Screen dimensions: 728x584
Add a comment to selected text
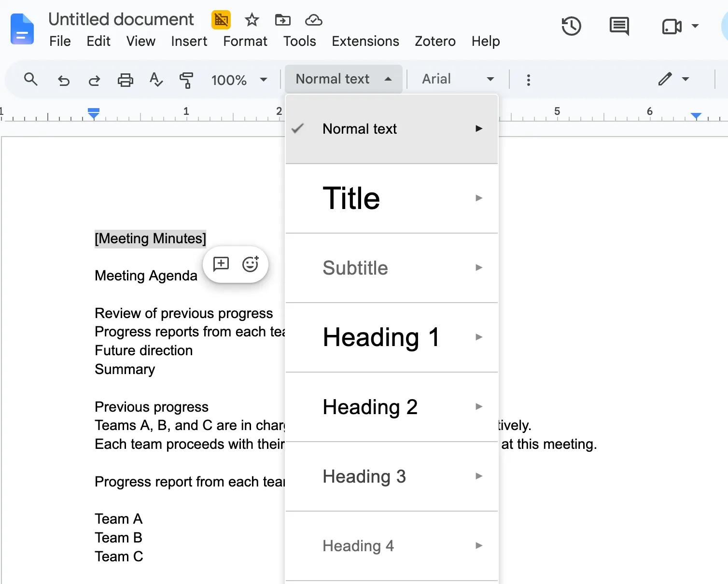pyautogui.click(x=221, y=264)
